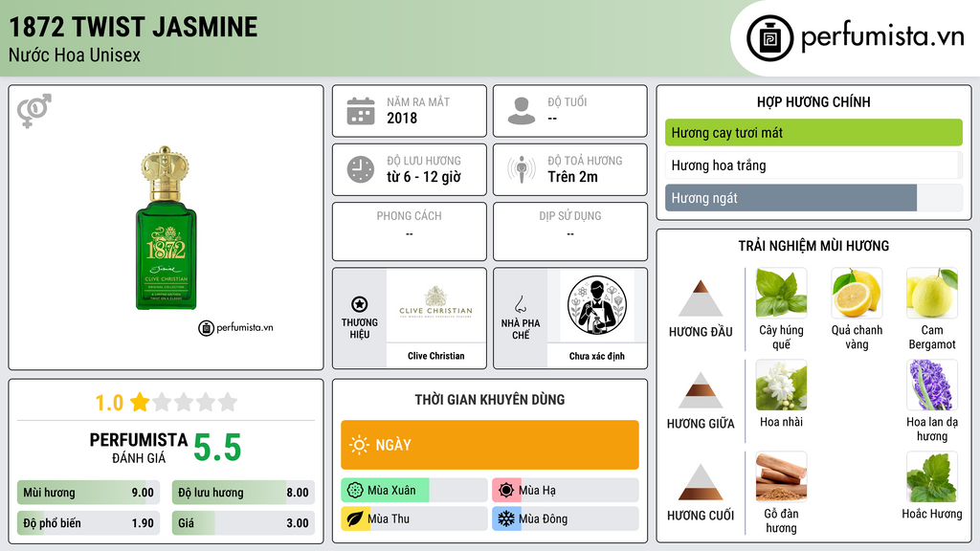Click the Clive Christian brand name link

tap(435, 356)
